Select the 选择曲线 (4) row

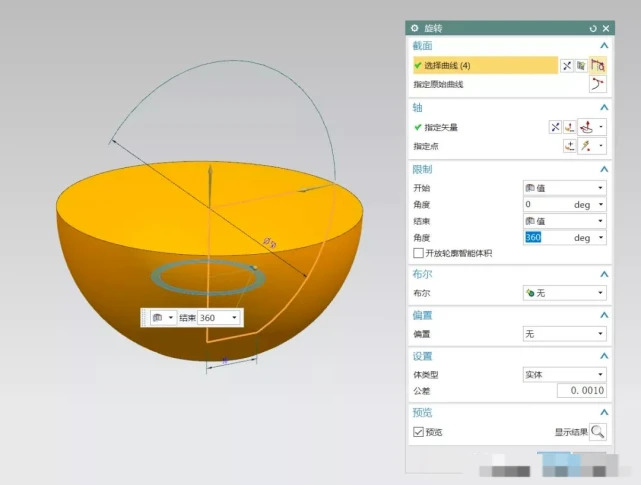pos(485,65)
